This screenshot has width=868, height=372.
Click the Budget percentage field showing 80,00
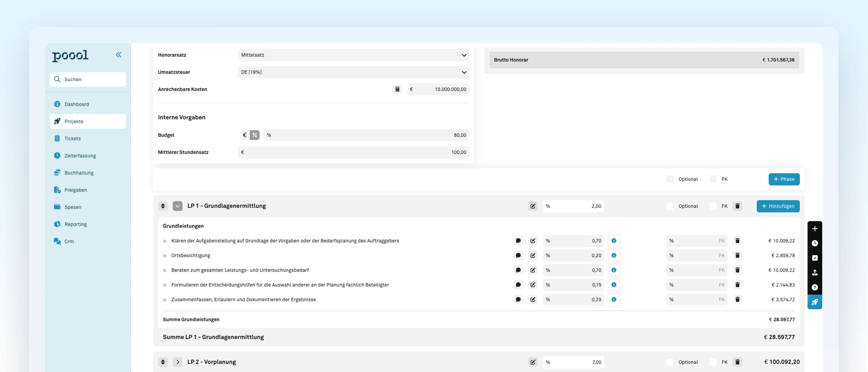[x=366, y=135]
